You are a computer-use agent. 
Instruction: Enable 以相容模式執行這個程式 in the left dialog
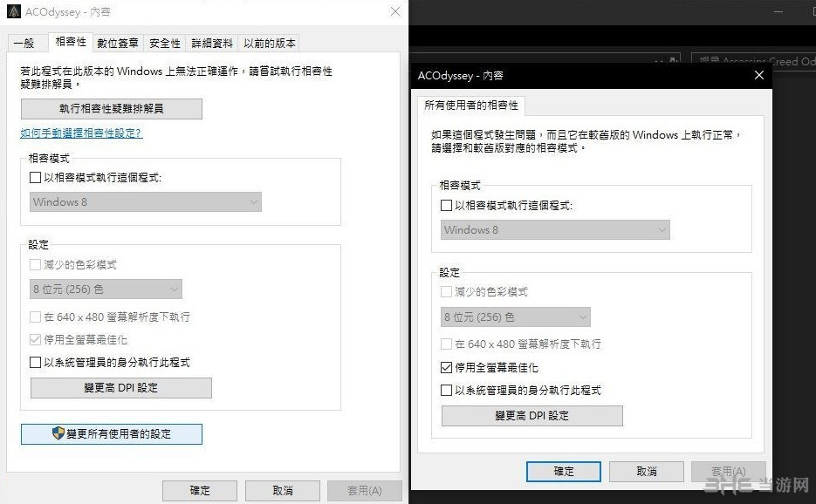(x=36, y=178)
